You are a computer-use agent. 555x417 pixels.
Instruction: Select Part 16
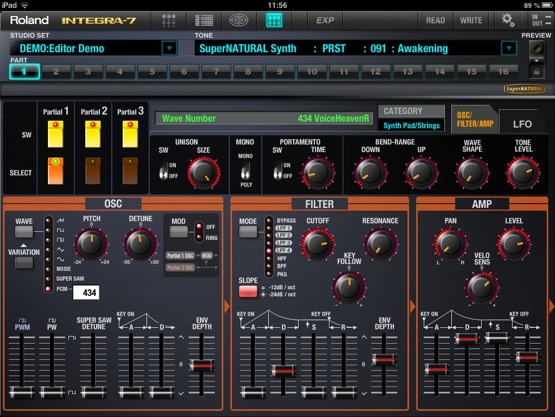coord(503,72)
